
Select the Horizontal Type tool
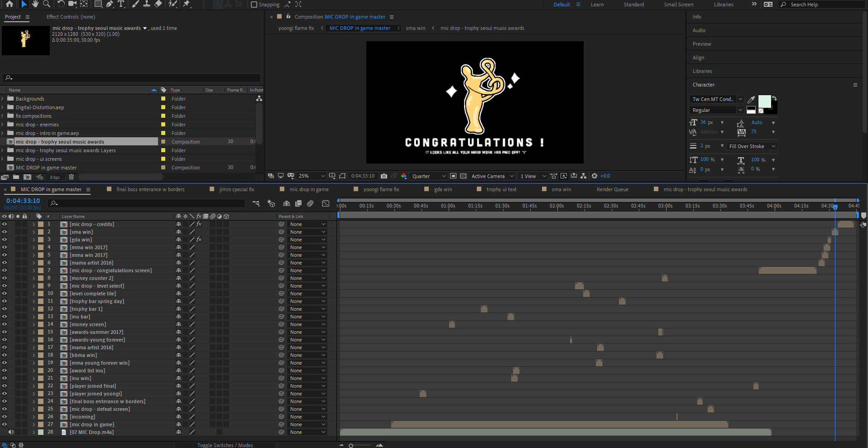(x=121, y=4)
